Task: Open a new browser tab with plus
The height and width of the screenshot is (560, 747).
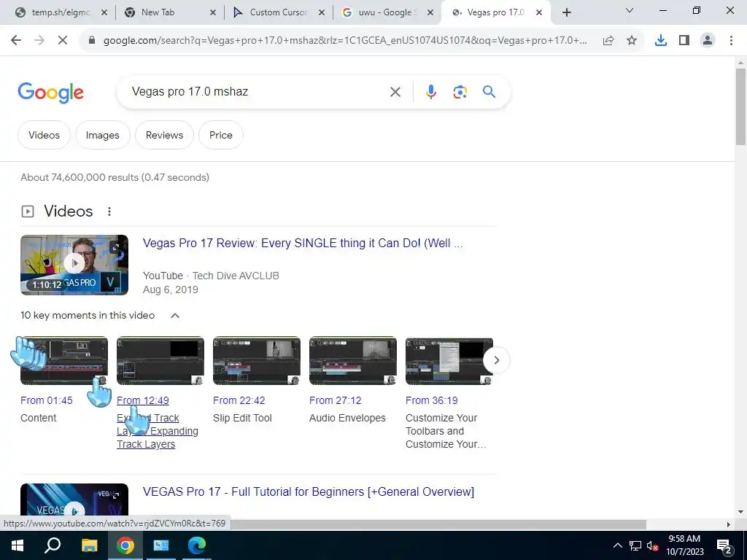Action: point(566,12)
